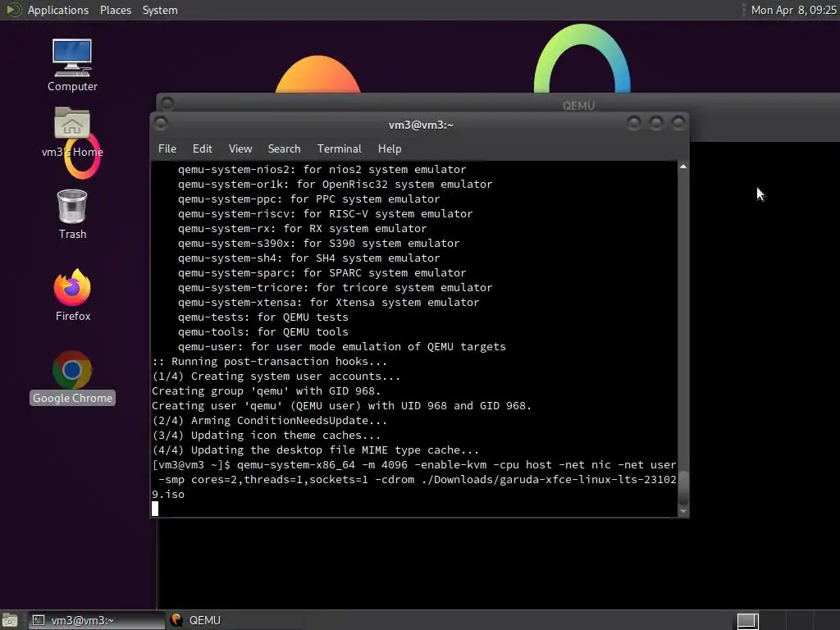Click the terminal icon in the taskbar entry
The image size is (840, 630).
(x=38, y=620)
